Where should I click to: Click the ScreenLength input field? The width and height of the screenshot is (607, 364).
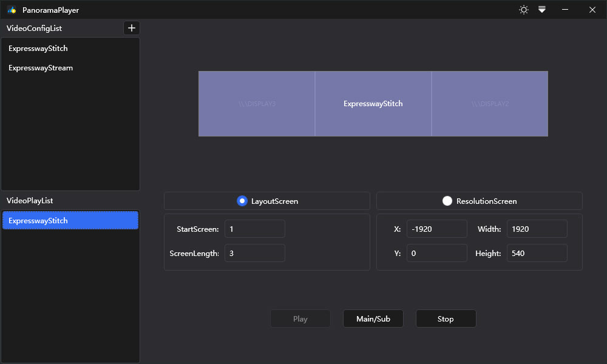point(254,253)
